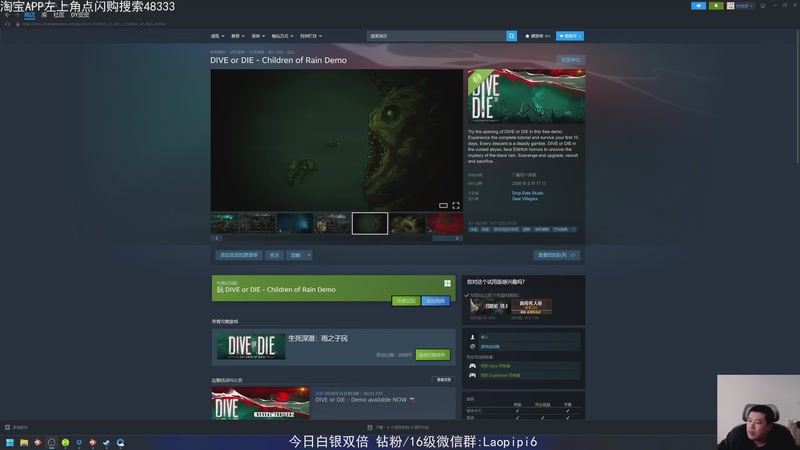Select the blue underwater media thumbnail
The height and width of the screenshot is (450, 800).
pyautogui.click(x=295, y=223)
